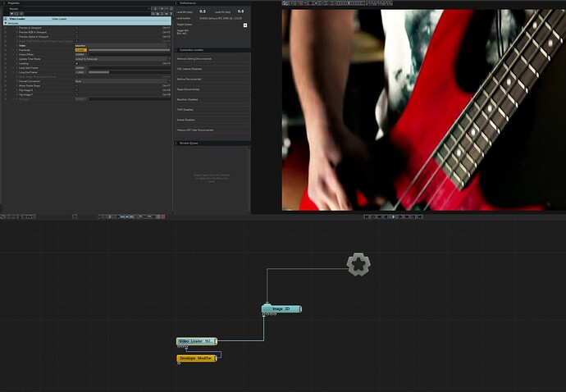The image size is (566, 392).
Task: Enable Preview RGB In Viewport checkbox
Action: point(76,32)
